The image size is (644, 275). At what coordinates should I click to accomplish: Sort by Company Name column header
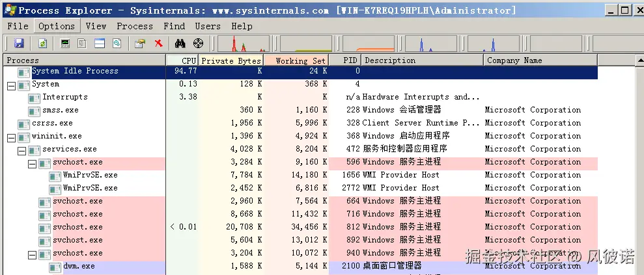pos(540,60)
